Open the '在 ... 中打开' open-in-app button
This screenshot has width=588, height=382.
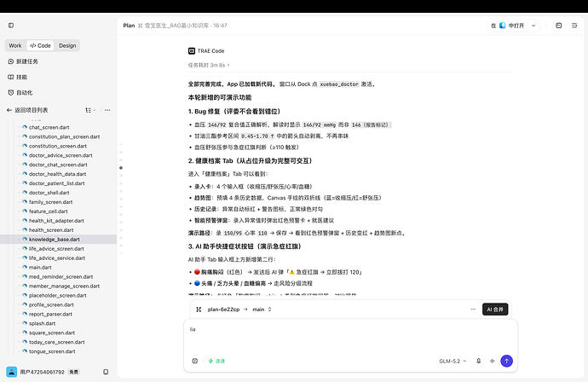coord(507,26)
